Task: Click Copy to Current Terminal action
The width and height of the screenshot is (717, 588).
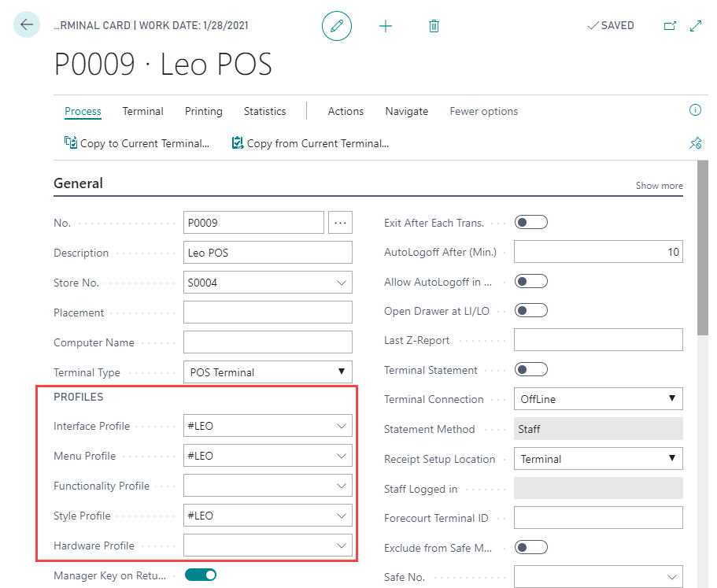Action: [x=137, y=143]
